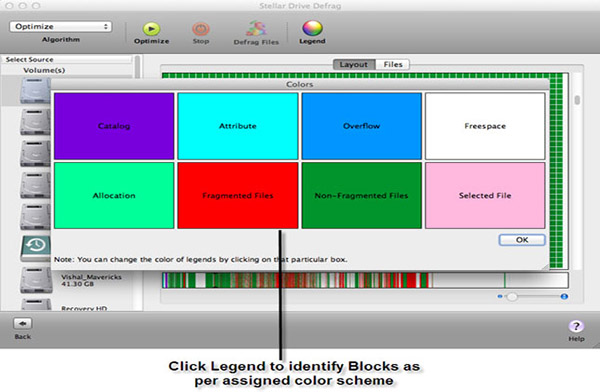This screenshot has width=600, height=392.
Task: Change the Overflow blue color box
Action: pos(362,126)
